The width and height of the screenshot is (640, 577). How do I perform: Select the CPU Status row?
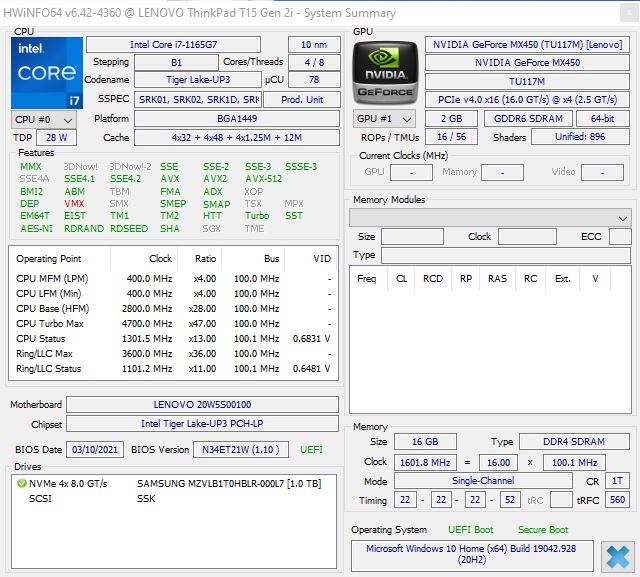point(173,339)
